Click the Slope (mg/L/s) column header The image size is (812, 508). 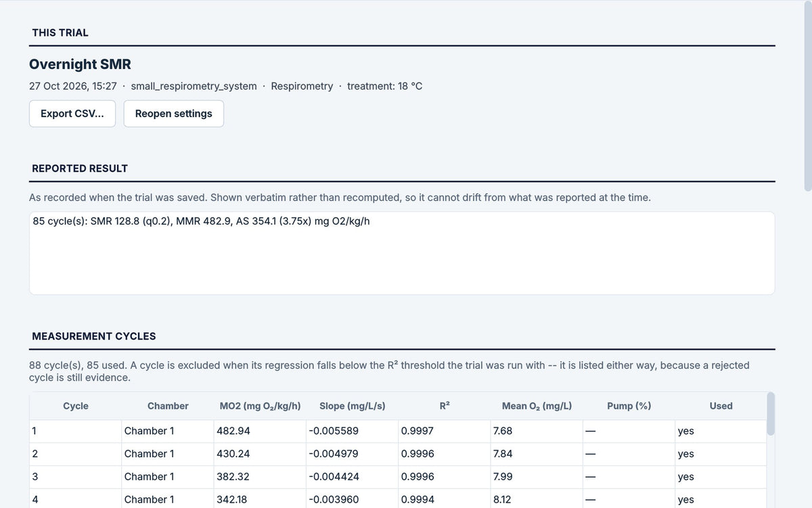pos(353,406)
